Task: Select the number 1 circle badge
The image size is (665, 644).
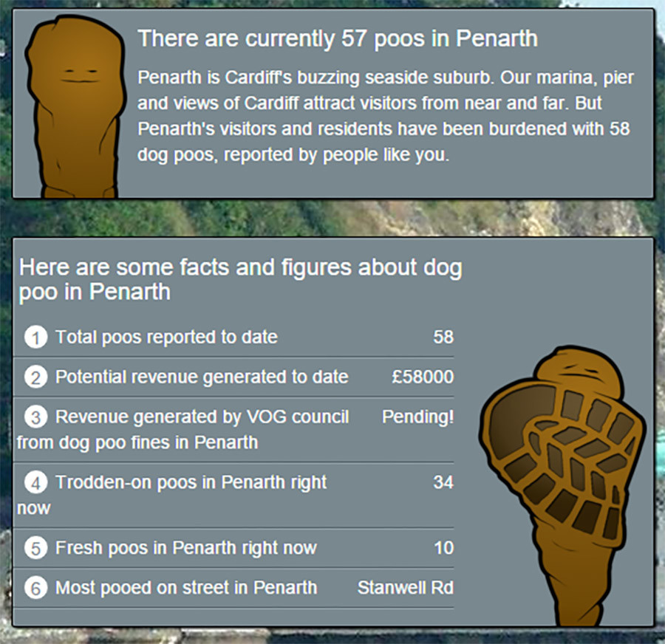Action: (x=35, y=338)
